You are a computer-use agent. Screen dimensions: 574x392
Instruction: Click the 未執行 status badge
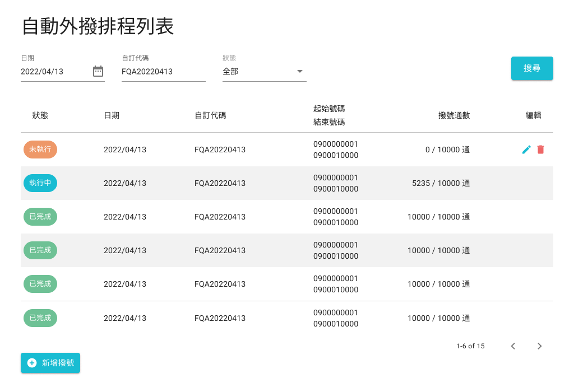pos(40,150)
